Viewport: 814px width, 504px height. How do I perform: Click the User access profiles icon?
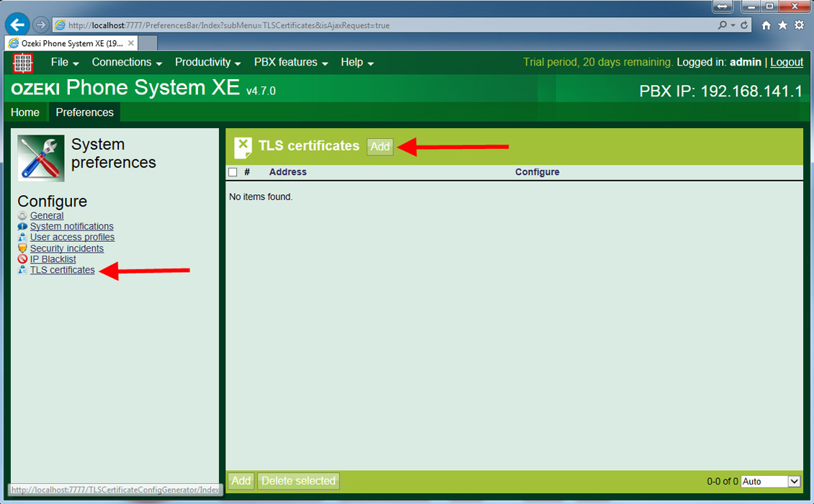click(22, 237)
